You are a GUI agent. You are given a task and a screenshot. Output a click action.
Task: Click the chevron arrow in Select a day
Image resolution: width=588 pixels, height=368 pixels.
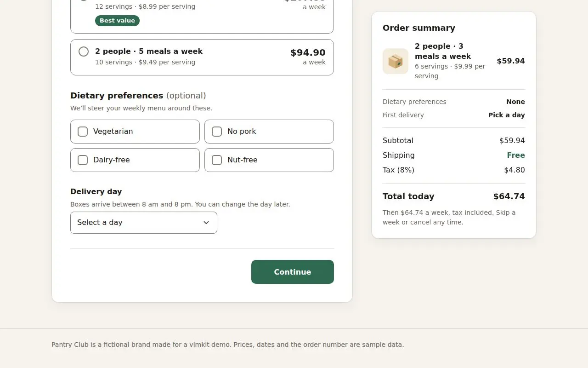coord(206,223)
